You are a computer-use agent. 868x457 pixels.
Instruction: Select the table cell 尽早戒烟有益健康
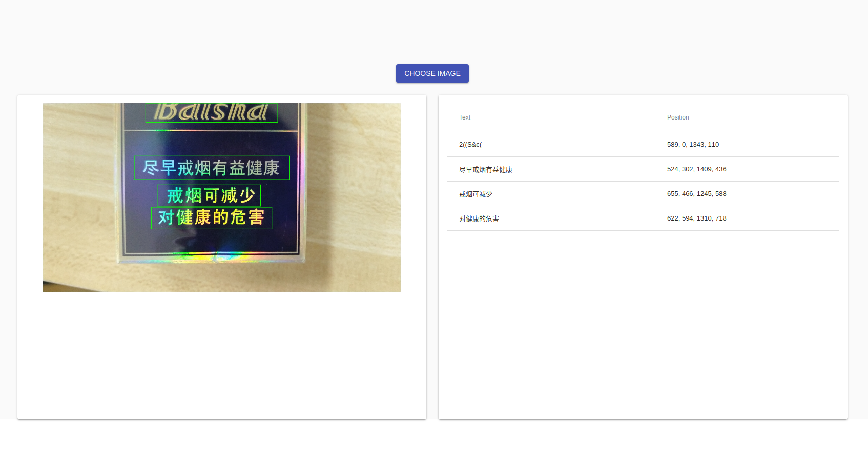[486, 169]
